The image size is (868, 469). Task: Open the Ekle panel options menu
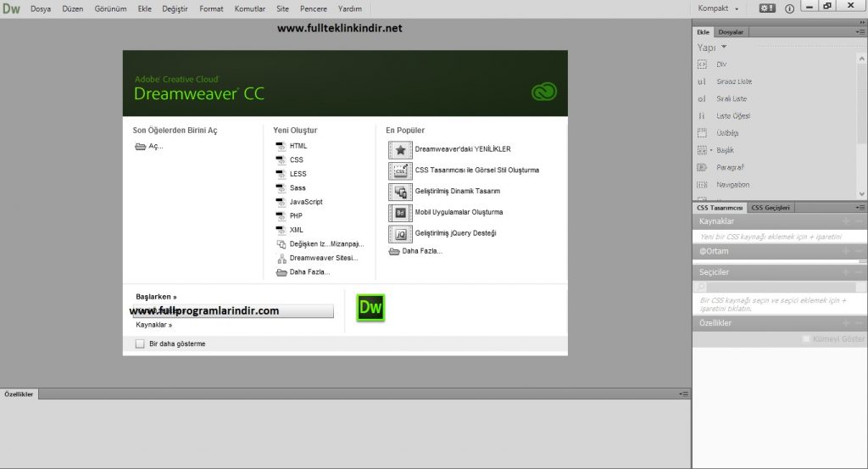coord(860,31)
